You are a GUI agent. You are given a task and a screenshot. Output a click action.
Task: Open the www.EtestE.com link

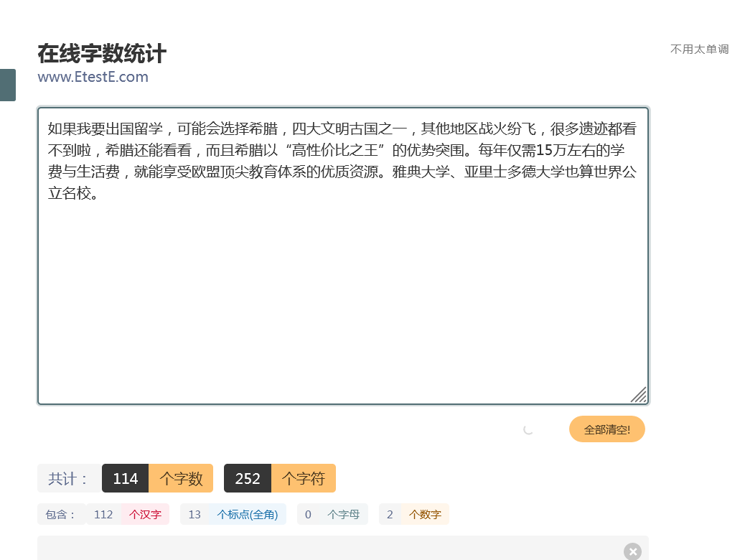(x=93, y=77)
